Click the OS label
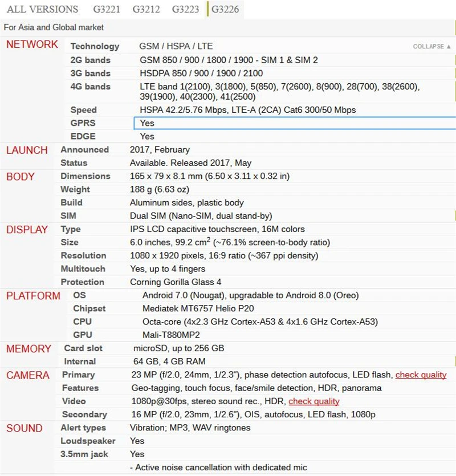 pyautogui.click(x=80, y=295)
